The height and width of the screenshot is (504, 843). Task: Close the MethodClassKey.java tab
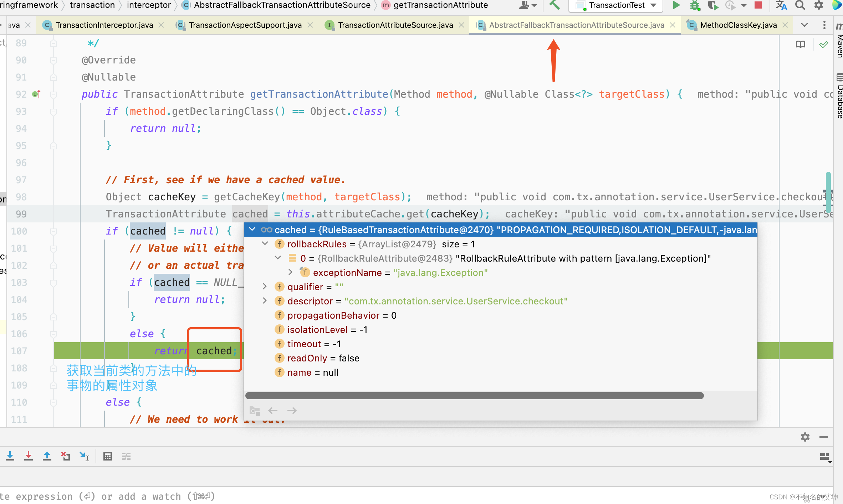tap(785, 25)
